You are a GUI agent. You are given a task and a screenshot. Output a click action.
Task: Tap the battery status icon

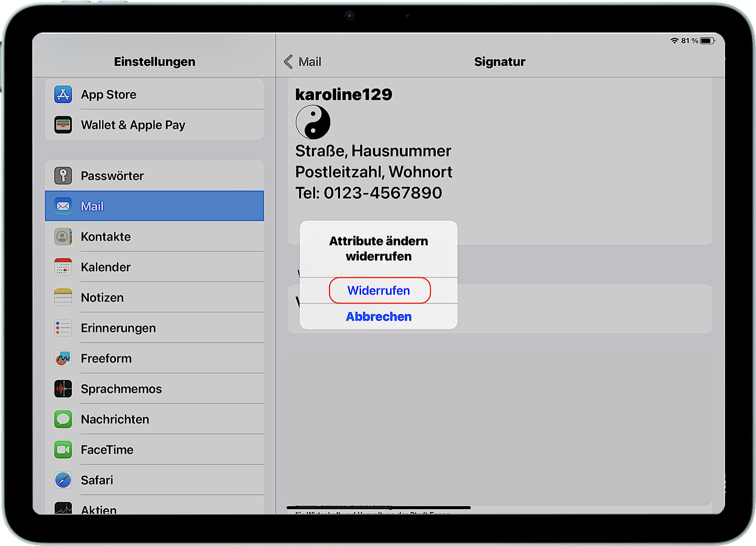pos(707,41)
